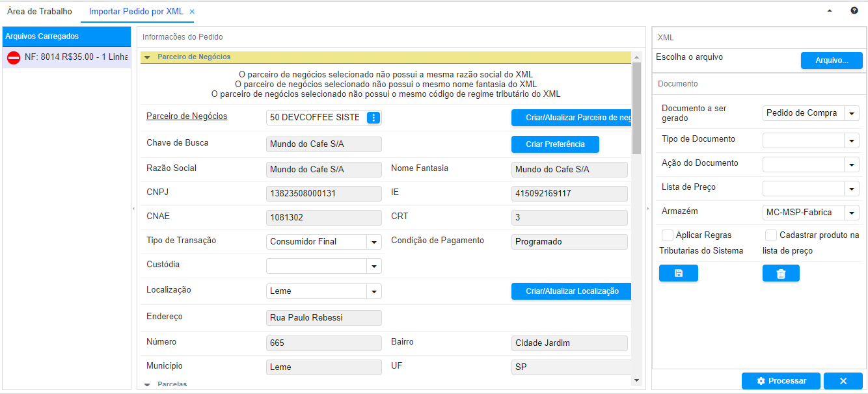Open the help question mark icon

click(853, 10)
